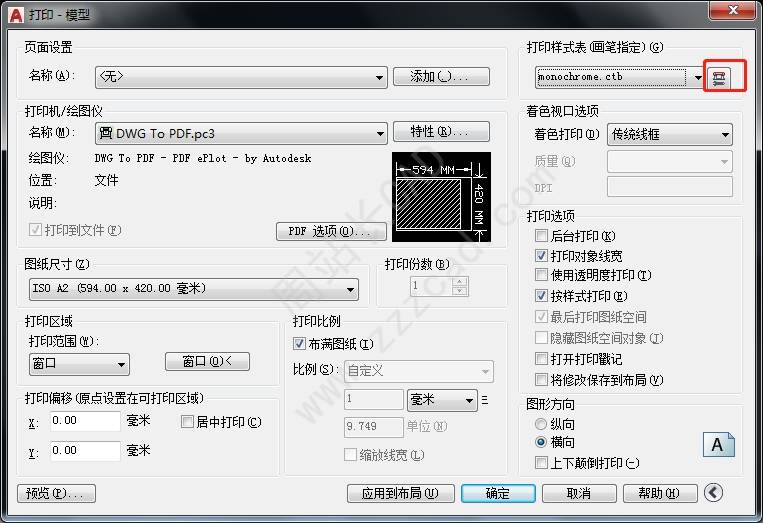Toggle 最后打印图纸空间 checkbox
763x523 pixels.
click(x=541, y=317)
